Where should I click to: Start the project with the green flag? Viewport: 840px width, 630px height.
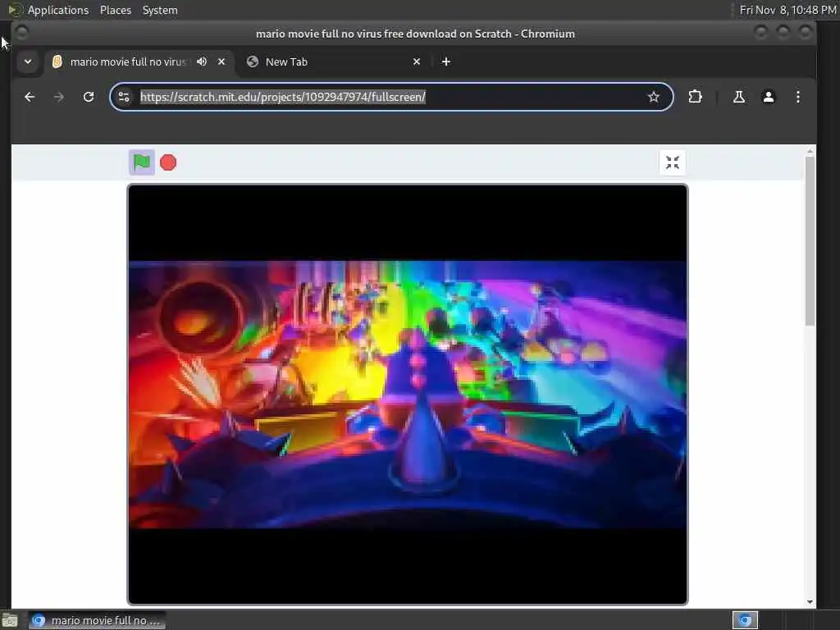141,162
